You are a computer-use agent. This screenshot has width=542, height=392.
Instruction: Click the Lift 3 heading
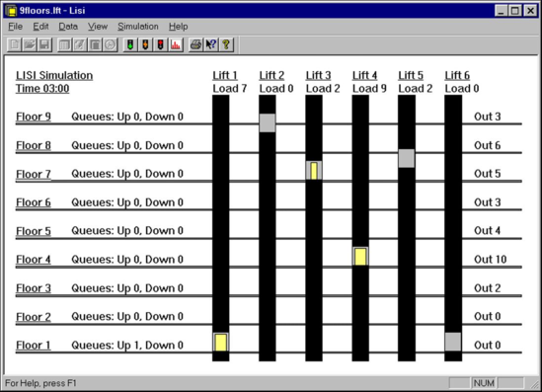point(318,75)
